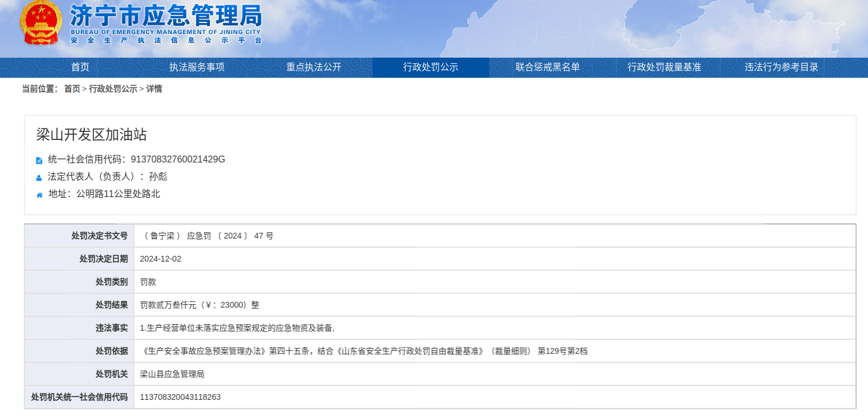
Task: Click address text 公明路11公里处路北
Action: click(x=118, y=194)
